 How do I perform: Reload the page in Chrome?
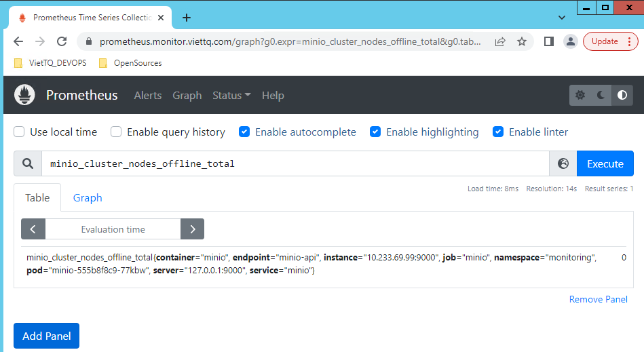62,41
